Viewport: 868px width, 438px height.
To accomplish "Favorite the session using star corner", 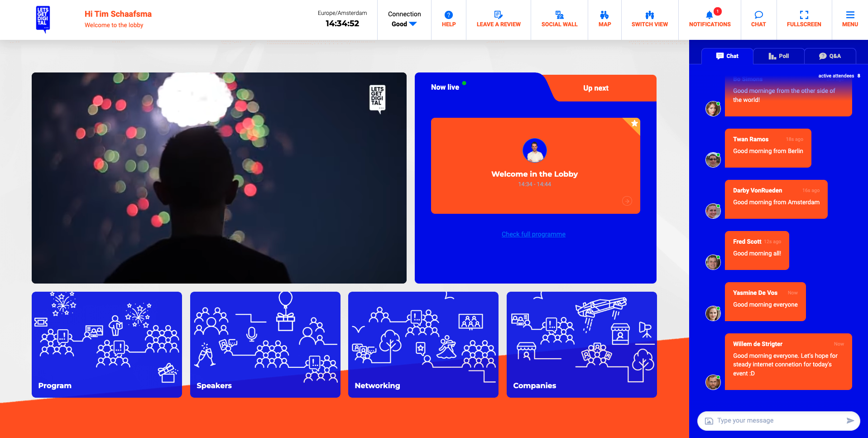I will click(x=634, y=124).
